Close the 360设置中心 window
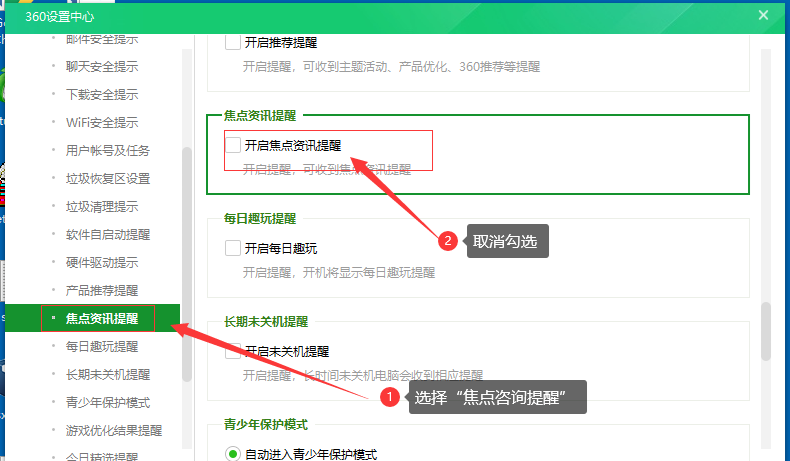The width and height of the screenshot is (790, 461). pyautogui.click(x=763, y=15)
